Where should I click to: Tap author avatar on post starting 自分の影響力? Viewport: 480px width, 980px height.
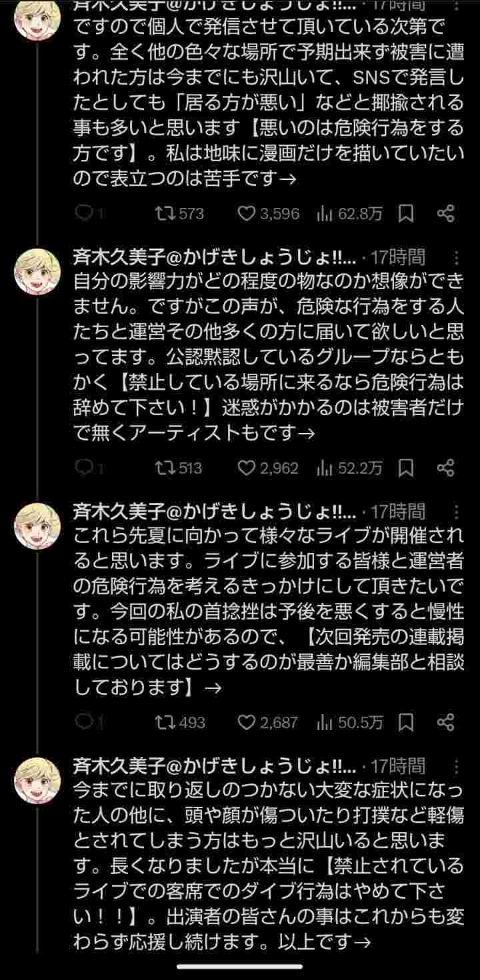37,272
